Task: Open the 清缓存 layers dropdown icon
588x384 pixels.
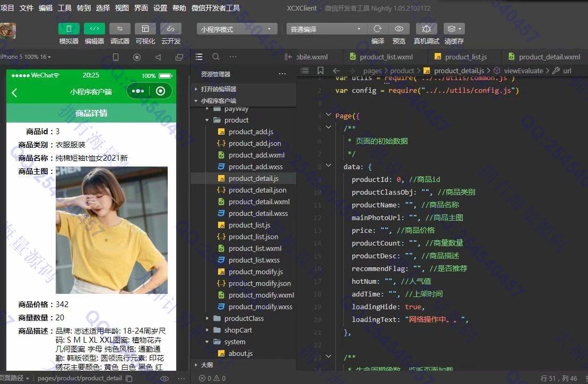Action: click(x=454, y=29)
